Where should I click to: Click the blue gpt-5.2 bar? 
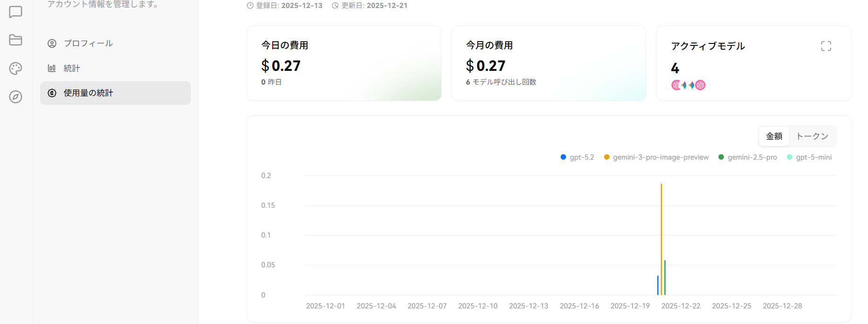658,285
